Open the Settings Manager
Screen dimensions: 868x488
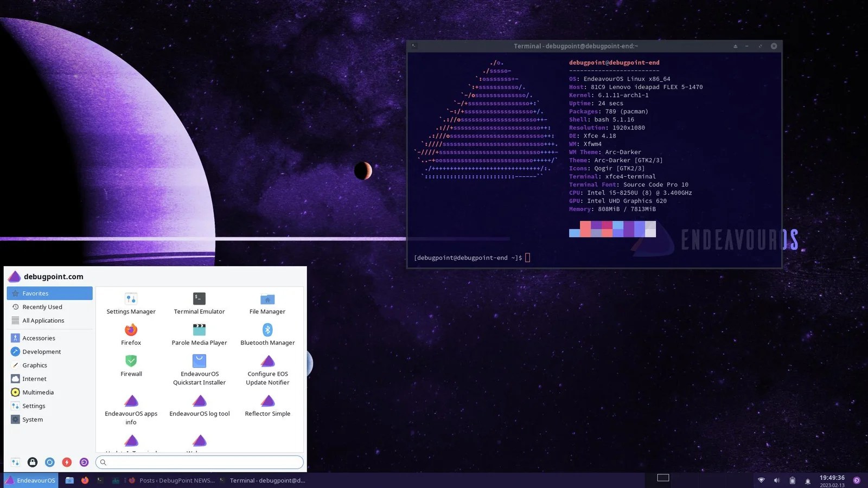tap(131, 304)
